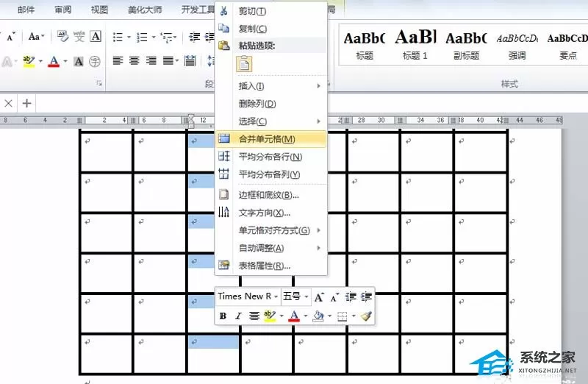Click the character border 'A' icon in ribbon
This screenshot has width=588, height=384.
[96, 36]
